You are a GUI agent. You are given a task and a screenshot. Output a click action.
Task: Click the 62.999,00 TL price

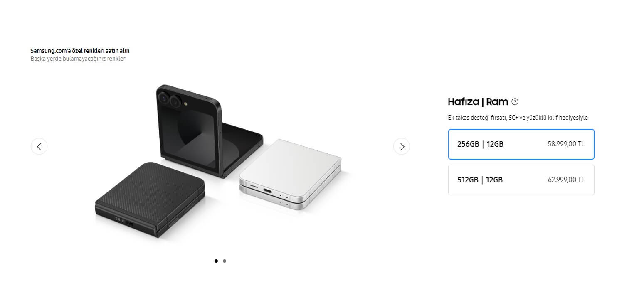pyautogui.click(x=566, y=180)
